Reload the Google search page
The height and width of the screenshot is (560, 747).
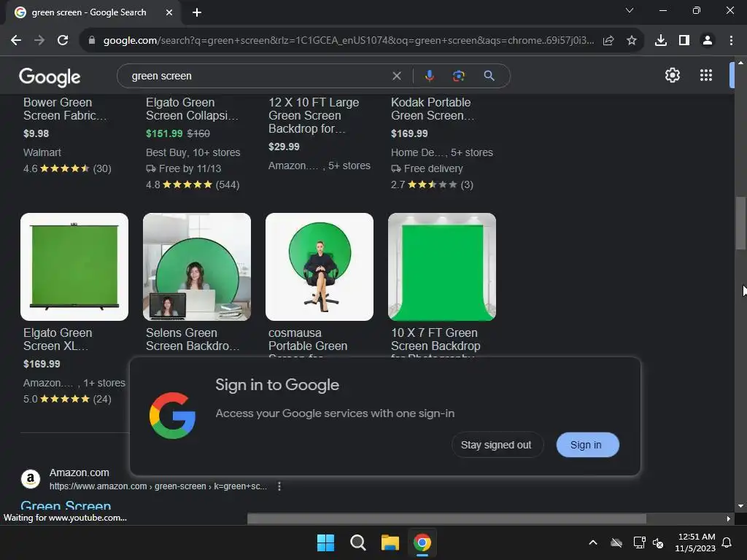[63, 41]
